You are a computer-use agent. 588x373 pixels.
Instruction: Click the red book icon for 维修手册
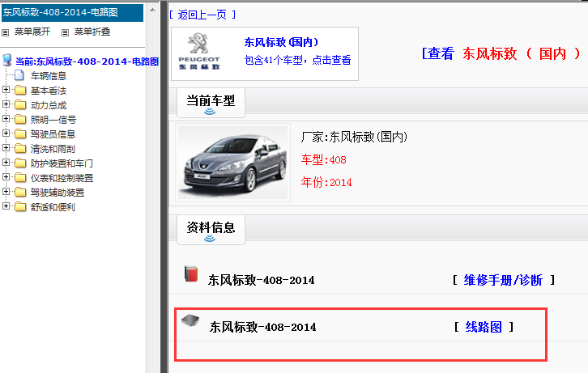pyautogui.click(x=191, y=273)
